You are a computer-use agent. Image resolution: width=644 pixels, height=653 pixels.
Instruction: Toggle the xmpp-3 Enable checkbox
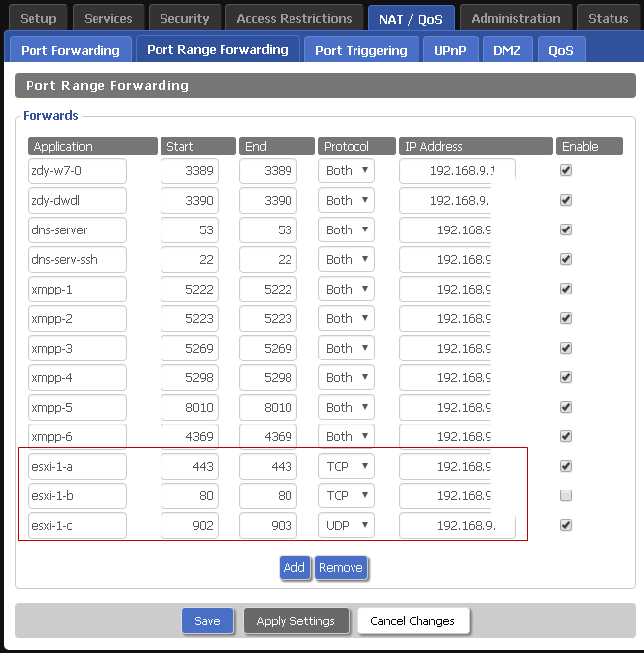(x=566, y=348)
